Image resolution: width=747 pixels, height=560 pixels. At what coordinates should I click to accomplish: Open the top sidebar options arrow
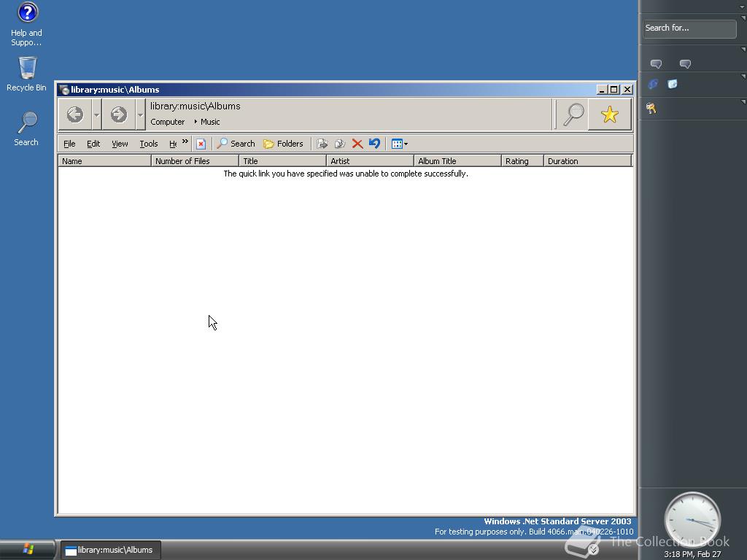coord(743,6)
